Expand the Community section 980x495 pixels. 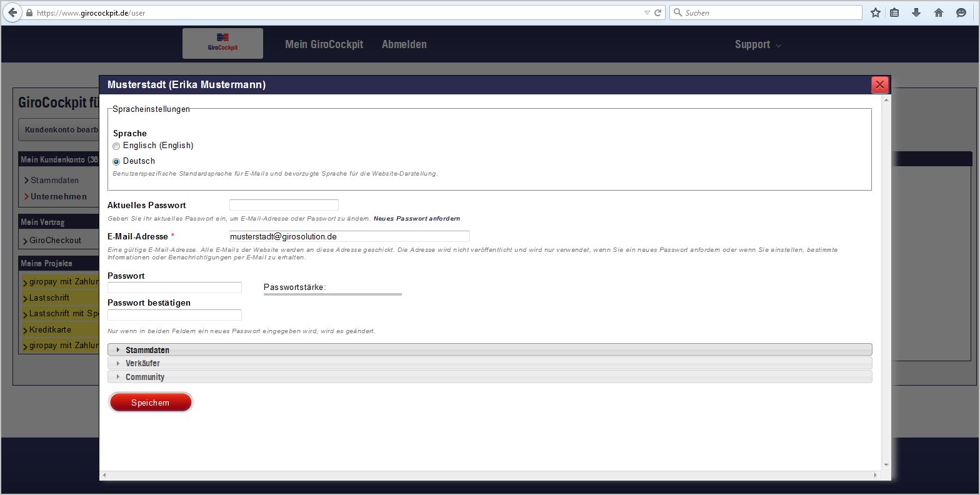(144, 377)
